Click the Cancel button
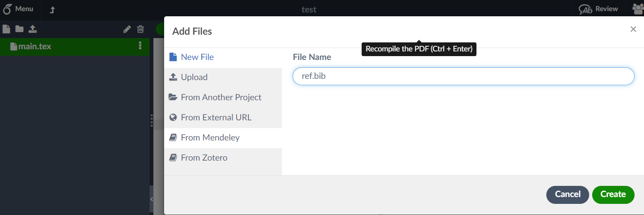 coord(568,194)
